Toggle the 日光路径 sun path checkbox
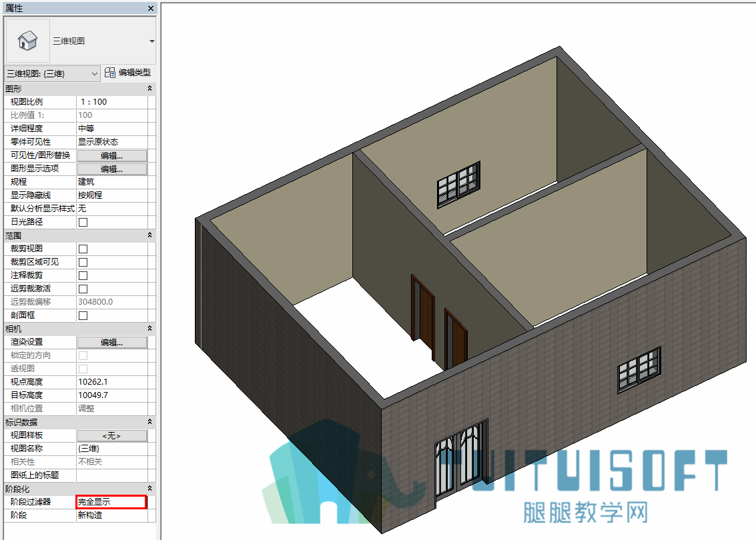756x540 pixels. (83, 222)
